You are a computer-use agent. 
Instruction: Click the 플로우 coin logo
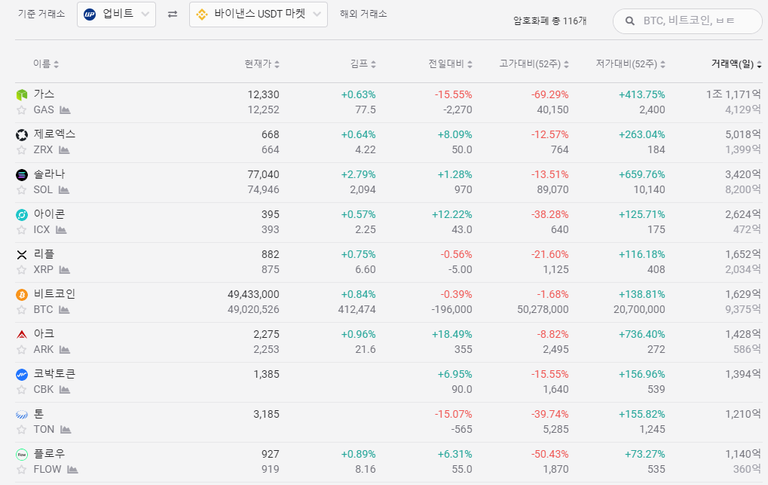(x=22, y=455)
